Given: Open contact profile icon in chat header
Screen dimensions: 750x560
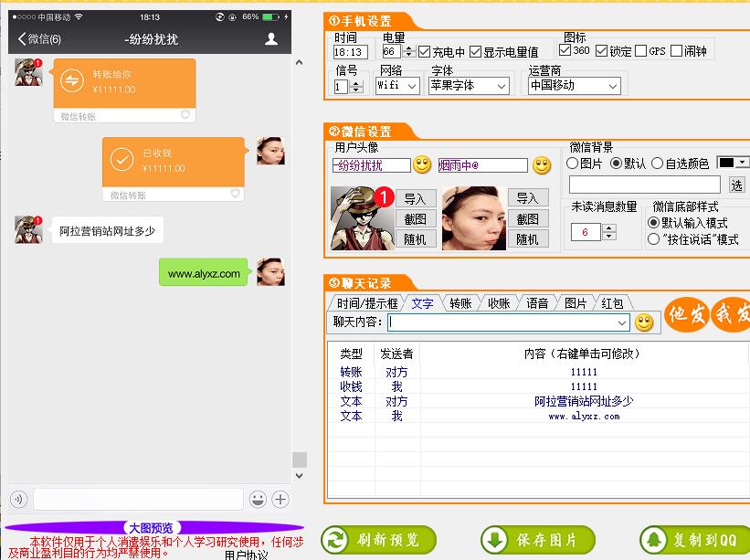Looking at the screenshot, I should (271, 38).
